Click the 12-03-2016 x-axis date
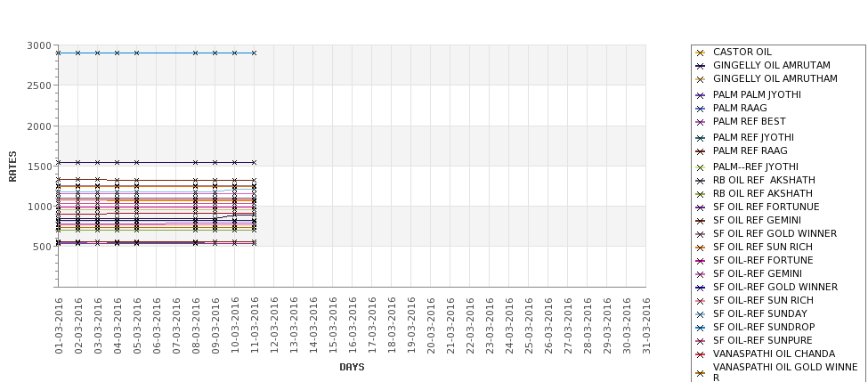Screen dimensions: 868x382 click(x=274, y=326)
